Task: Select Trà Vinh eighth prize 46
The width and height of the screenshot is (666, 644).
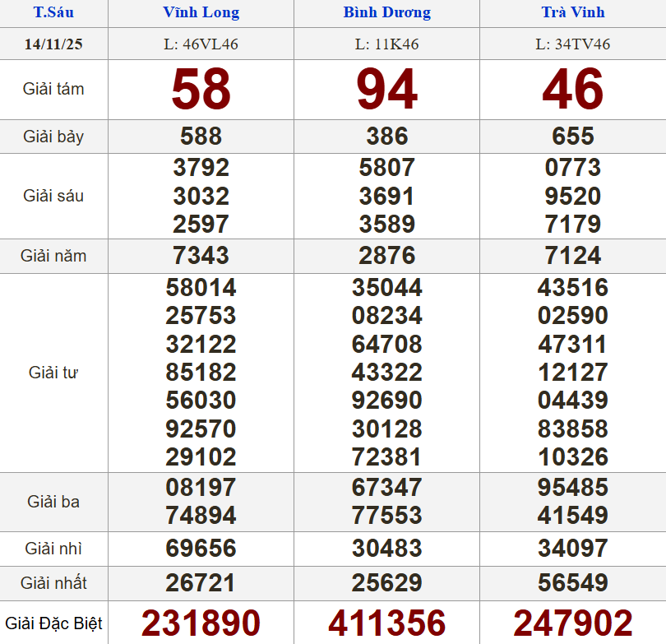Action: pos(573,90)
